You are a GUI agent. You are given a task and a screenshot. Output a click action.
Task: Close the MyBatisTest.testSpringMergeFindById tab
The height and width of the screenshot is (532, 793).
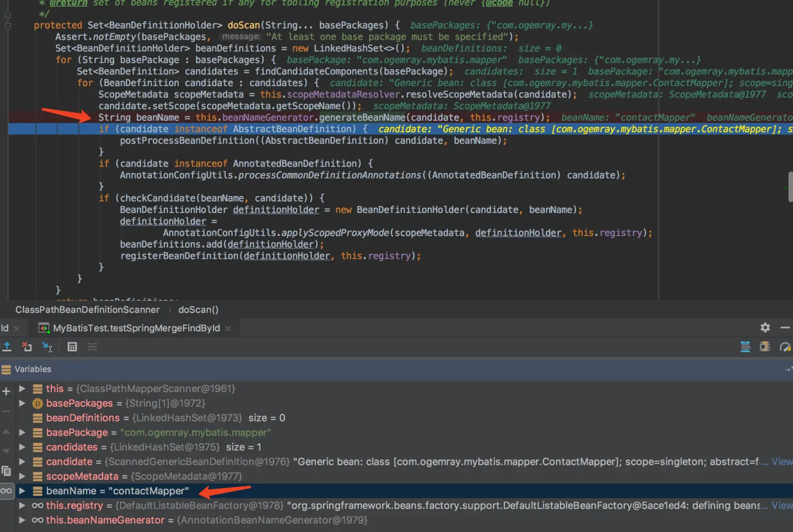tap(228, 329)
